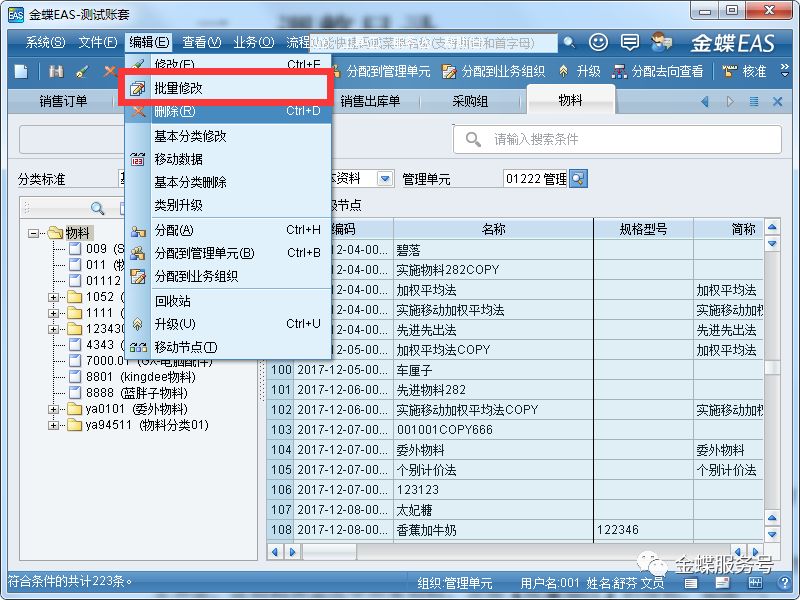Open the 文件(F) menu
This screenshot has width=800, height=600.
(x=97, y=42)
